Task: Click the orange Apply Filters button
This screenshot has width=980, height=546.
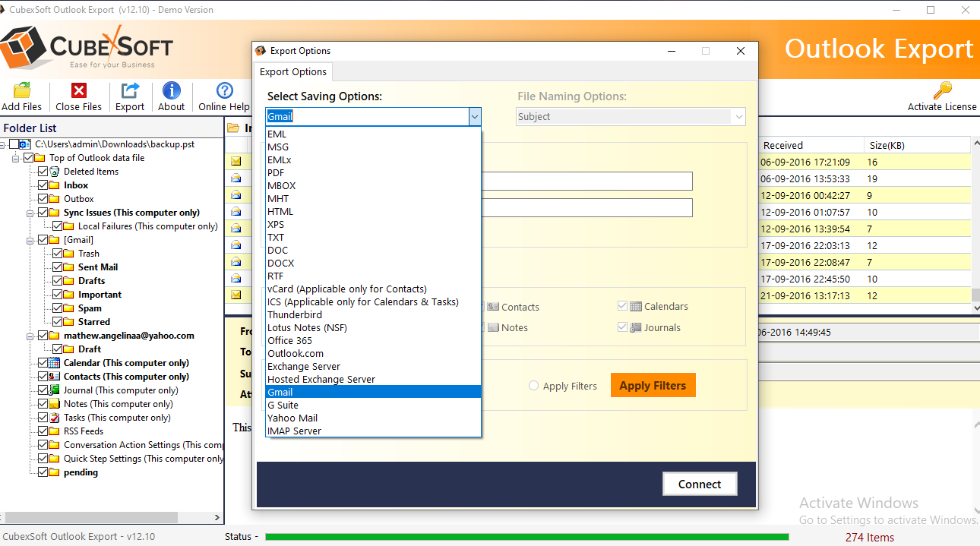Action: click(653, 385)
